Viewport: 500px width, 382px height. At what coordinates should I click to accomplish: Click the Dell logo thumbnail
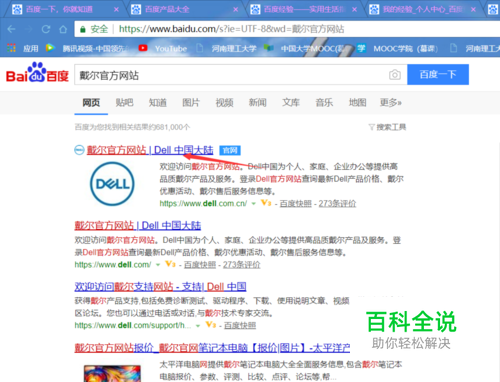(x=112, y=184)
